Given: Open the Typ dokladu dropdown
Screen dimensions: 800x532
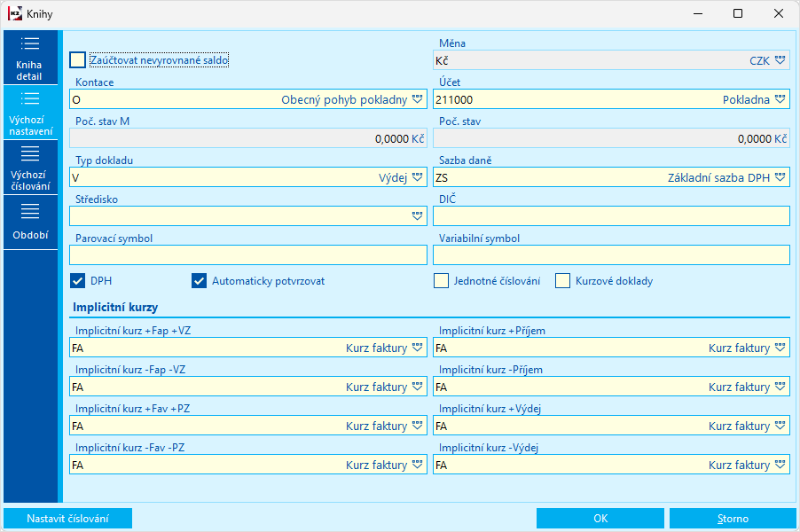Looking at the screenshot, I should pyautogui.click(x=417, y=177).
